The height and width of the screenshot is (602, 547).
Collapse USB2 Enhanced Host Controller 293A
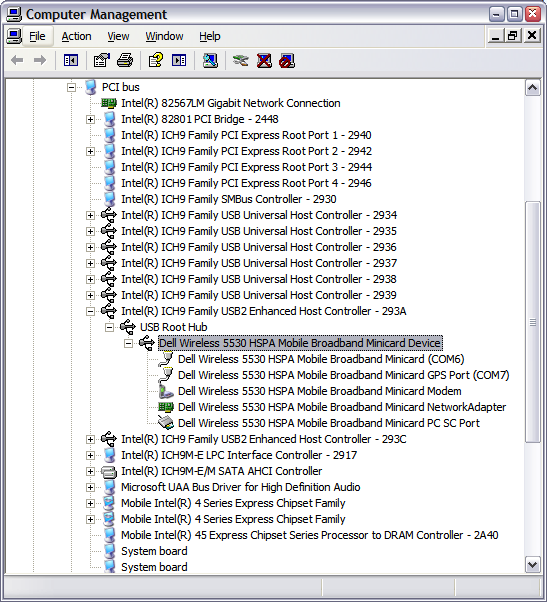click(x=90, y=311)
